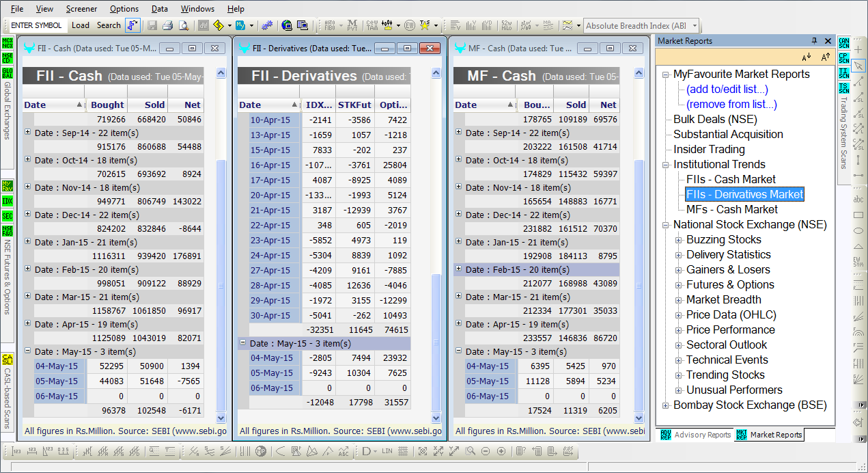The image size is (868, 473).
Task: Click the (add to/edit list...) link
Action: tap(727, 90)
